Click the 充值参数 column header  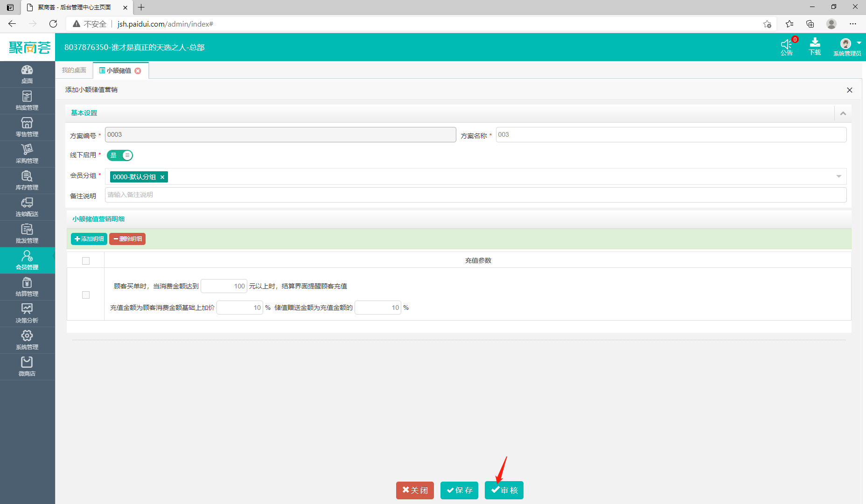coord(478,261)
